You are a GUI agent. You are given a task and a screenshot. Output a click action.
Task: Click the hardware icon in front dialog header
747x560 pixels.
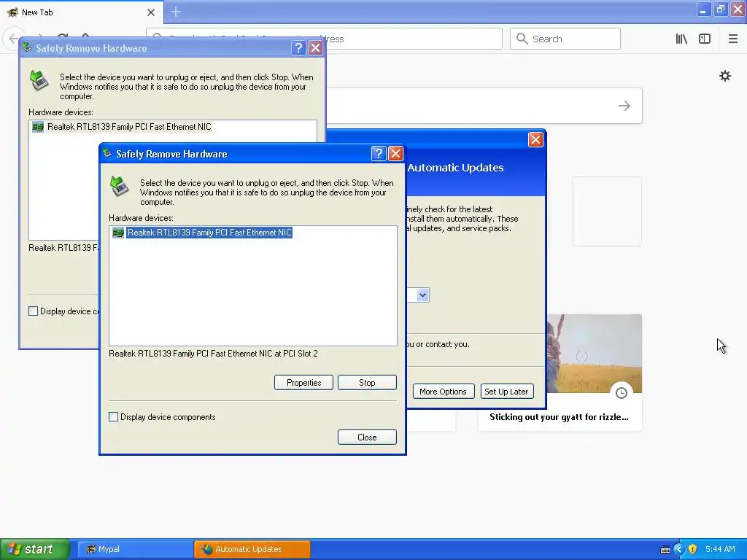click(x=120, y=186)
